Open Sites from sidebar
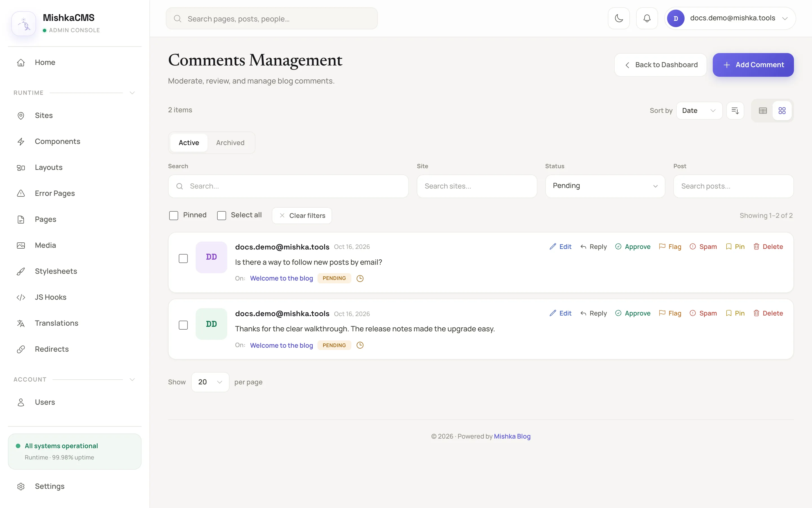This screenshot has height=508, width=812. tap(74, 116)
